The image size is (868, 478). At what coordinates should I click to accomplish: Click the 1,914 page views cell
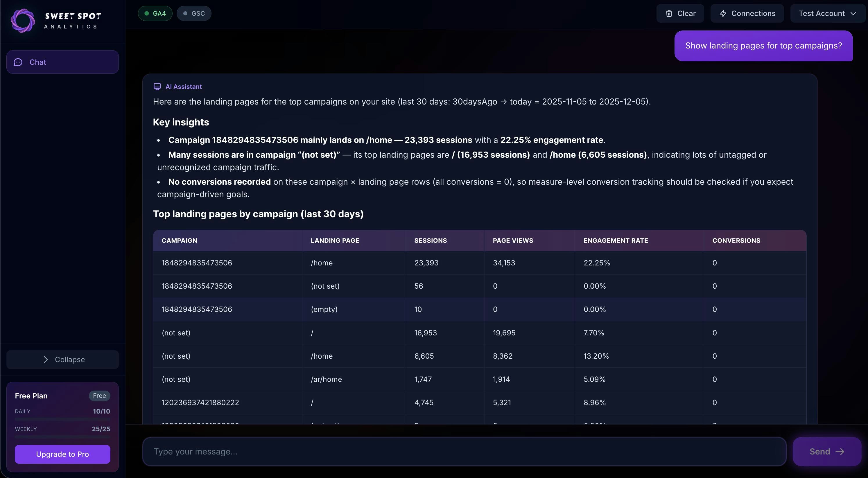[529, 379]
